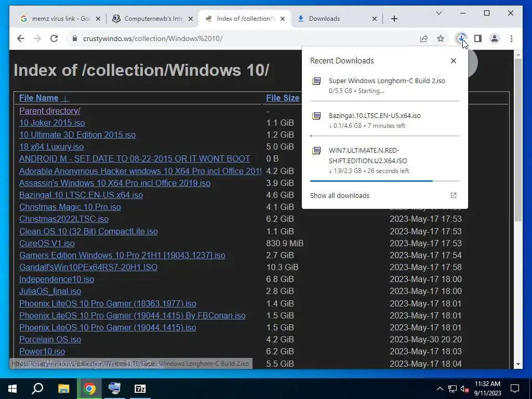Toggle the downloads toolbar icon

click(461, 38)
